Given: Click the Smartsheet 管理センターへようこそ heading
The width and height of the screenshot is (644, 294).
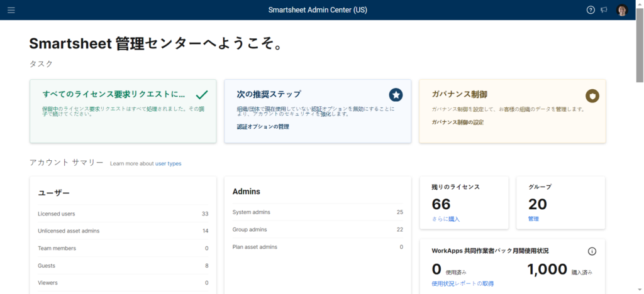Looking at the screenshot, I should point(157,44).
